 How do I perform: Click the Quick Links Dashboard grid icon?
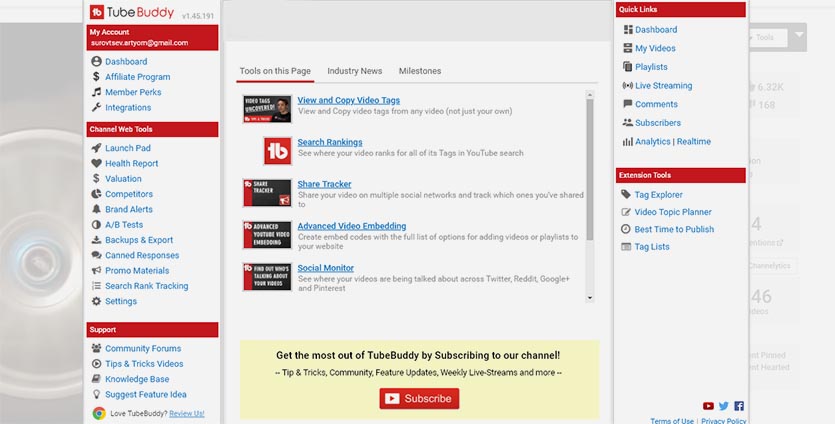[x=628, y=29]
